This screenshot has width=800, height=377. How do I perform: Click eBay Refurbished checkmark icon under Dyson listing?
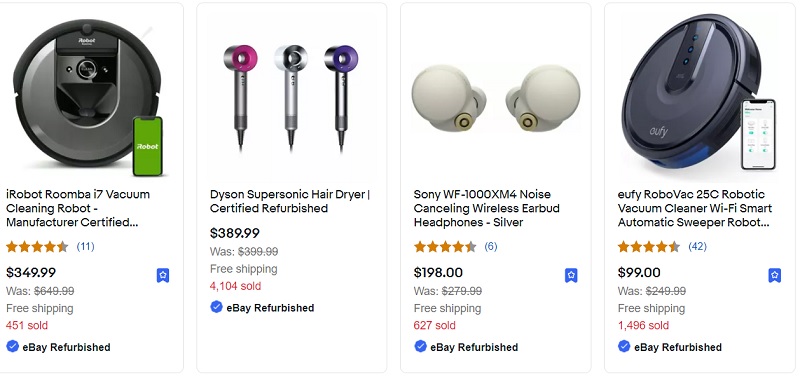tap(216, 307)
